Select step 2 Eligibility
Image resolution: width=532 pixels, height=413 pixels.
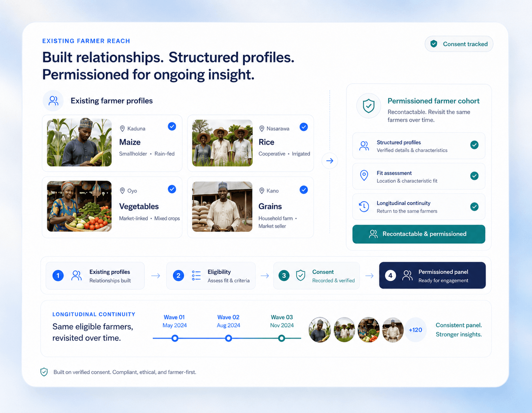(211, 276)
